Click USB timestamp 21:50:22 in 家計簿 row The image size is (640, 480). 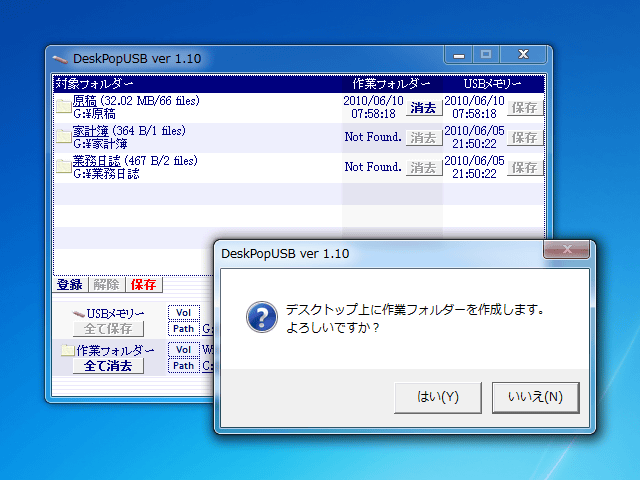click(474, 144)
